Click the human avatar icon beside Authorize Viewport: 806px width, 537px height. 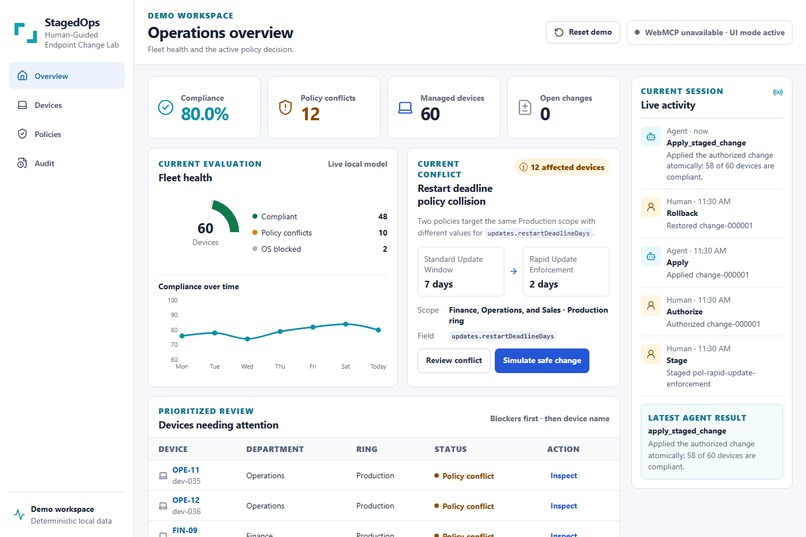[x=651, y=305]
